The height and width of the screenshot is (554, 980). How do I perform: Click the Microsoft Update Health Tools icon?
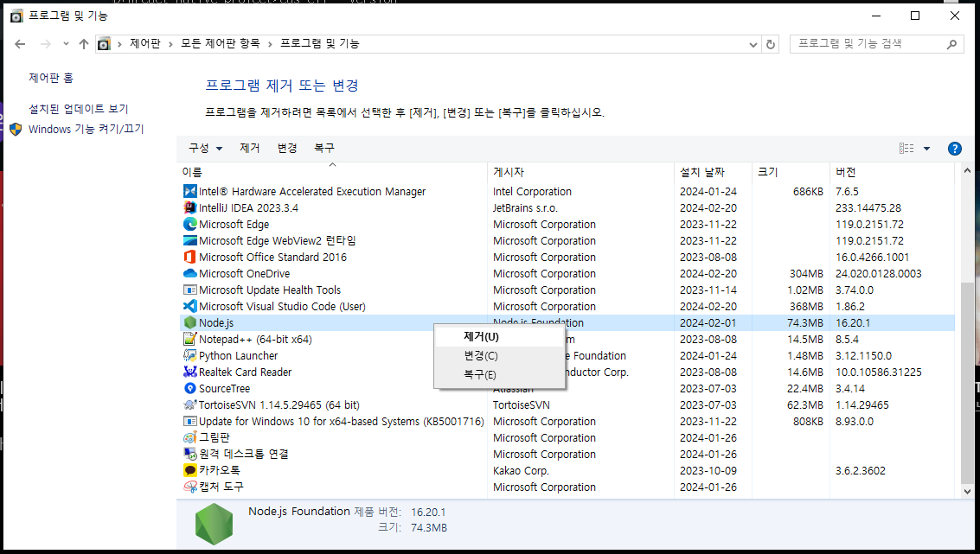190,290
